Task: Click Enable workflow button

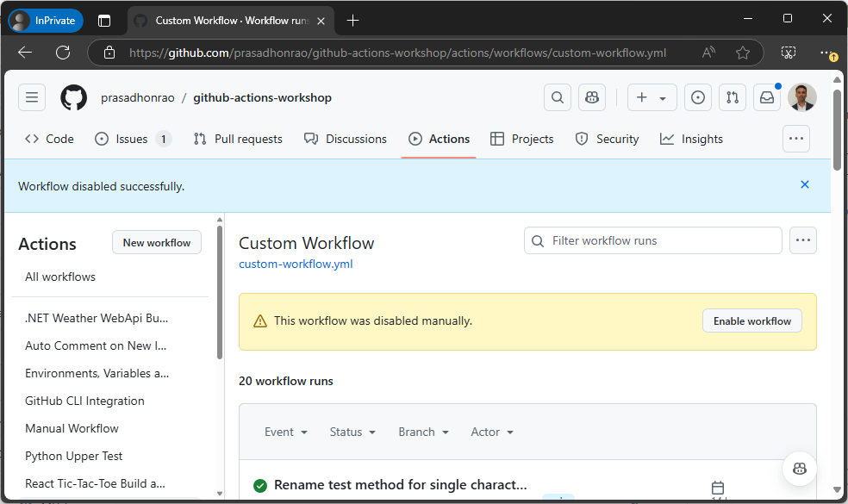Action: click(752, 320)
